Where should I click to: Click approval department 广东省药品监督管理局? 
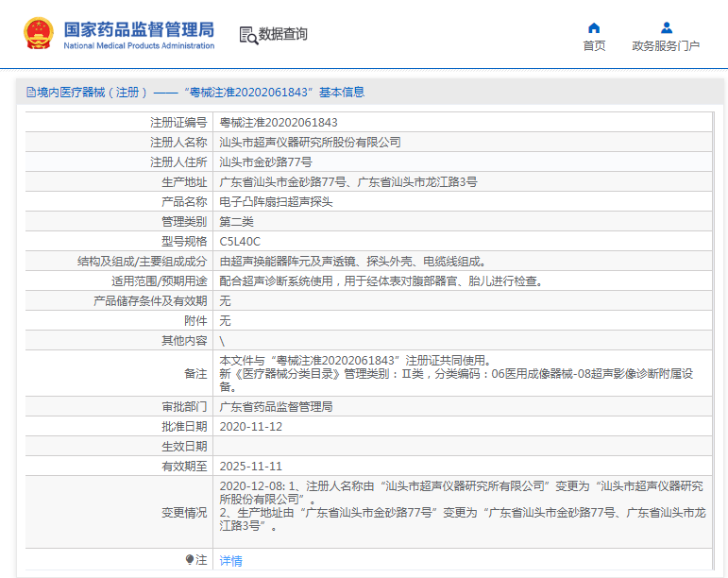pos(276,407)
